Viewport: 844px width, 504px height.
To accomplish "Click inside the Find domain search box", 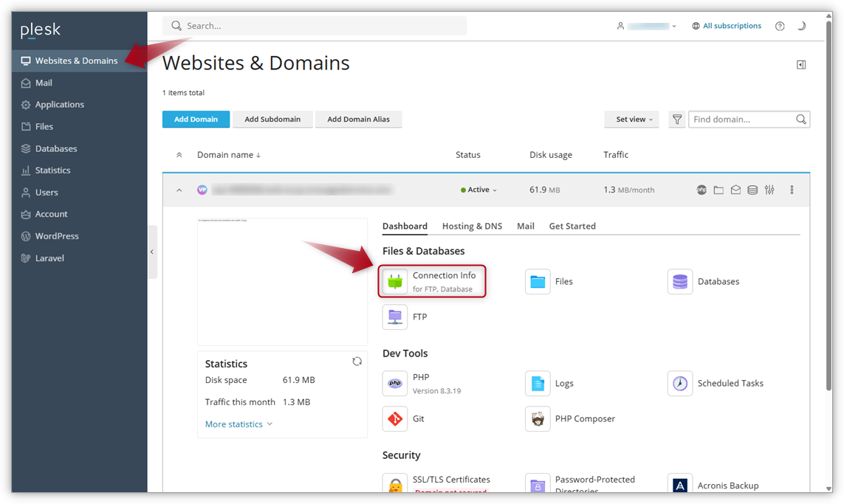I will pos(738,119).
